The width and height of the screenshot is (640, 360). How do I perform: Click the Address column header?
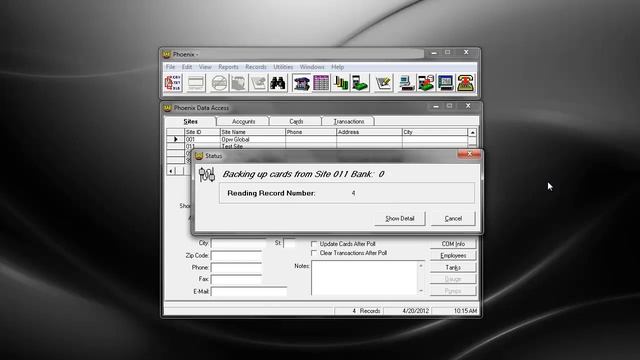pos(369,132)
